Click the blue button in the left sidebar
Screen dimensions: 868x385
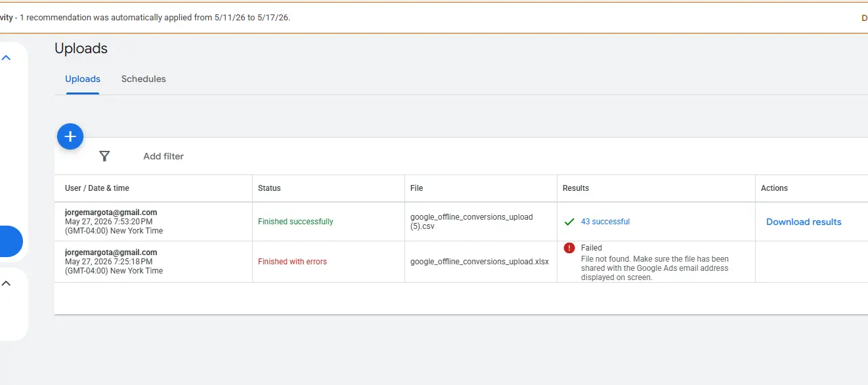(11, 241)
